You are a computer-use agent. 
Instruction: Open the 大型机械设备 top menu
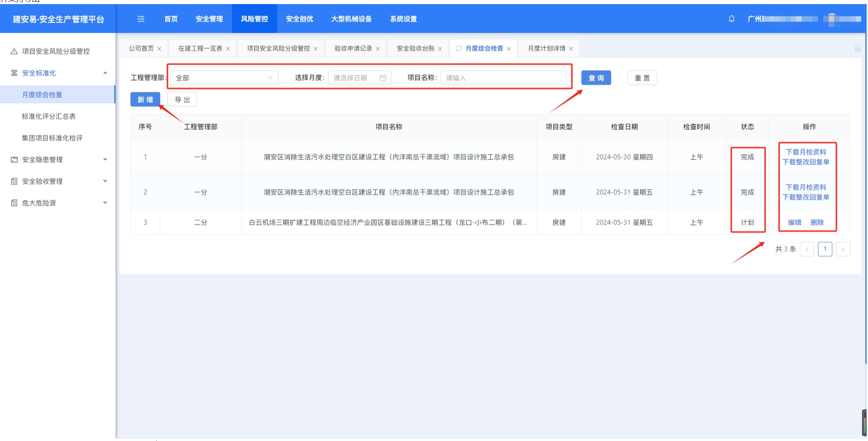pyautogui.click(x=351, y=19)
